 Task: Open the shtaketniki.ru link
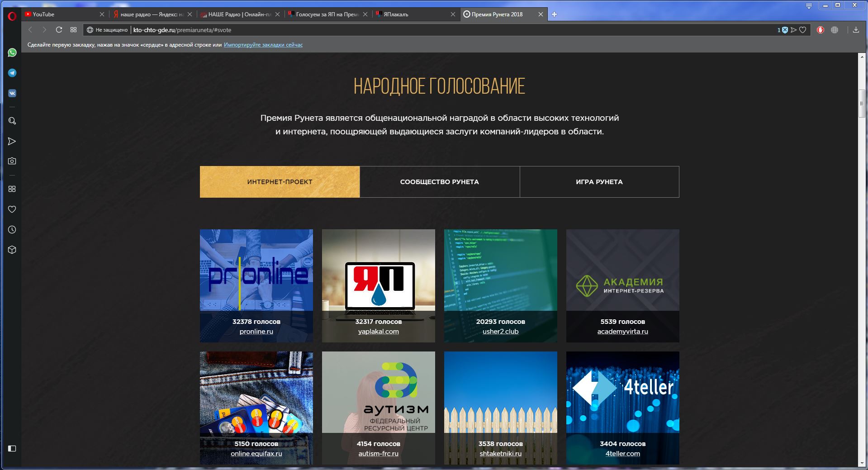pos(501,454)
